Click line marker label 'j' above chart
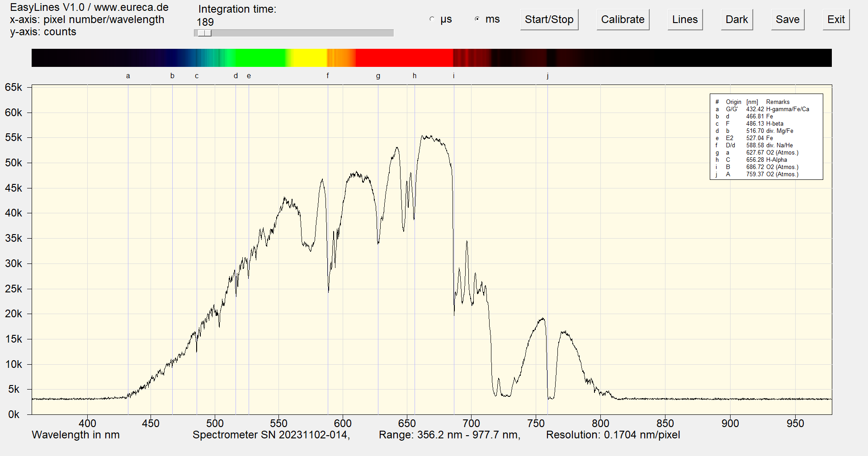The height and width of the screenshot is (456, 868). point(547,76)
